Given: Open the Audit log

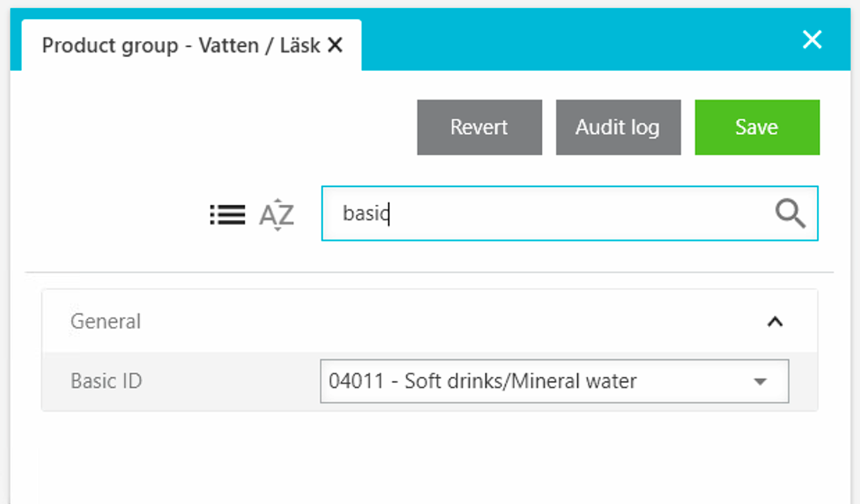Looking at the screenshot, I should [618, 128].
